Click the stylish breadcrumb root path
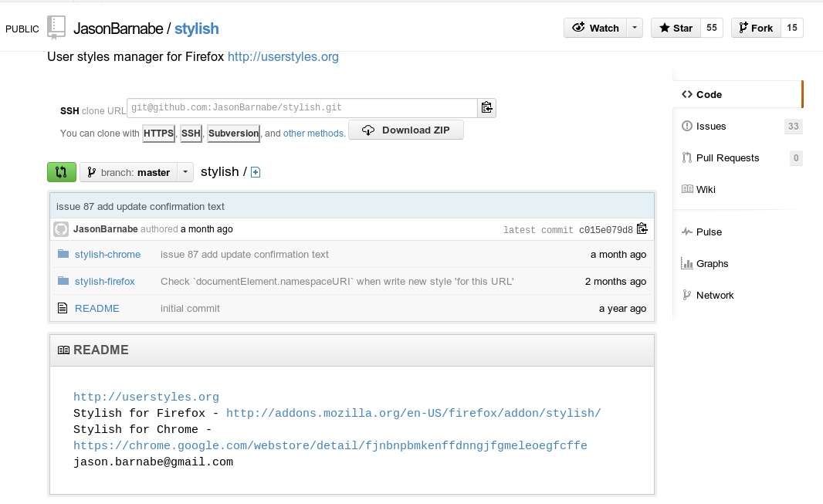823x504 pixels. [219, 171]
